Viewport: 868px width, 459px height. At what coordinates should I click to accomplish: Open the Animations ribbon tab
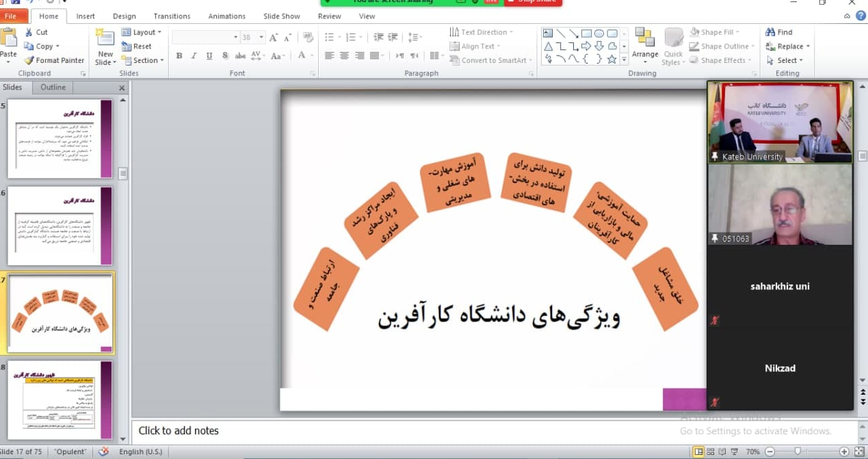[x=227, y=16]
